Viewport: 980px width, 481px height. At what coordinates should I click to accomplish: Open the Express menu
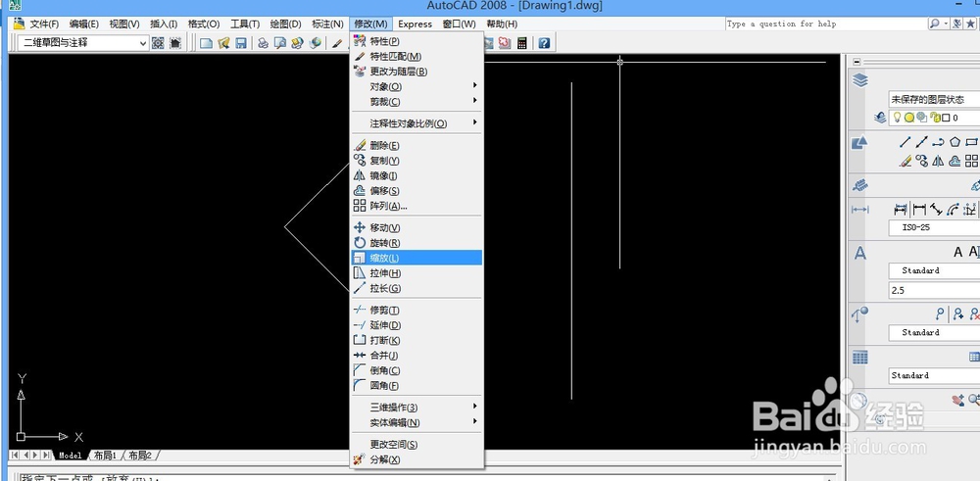click(415, 24)
